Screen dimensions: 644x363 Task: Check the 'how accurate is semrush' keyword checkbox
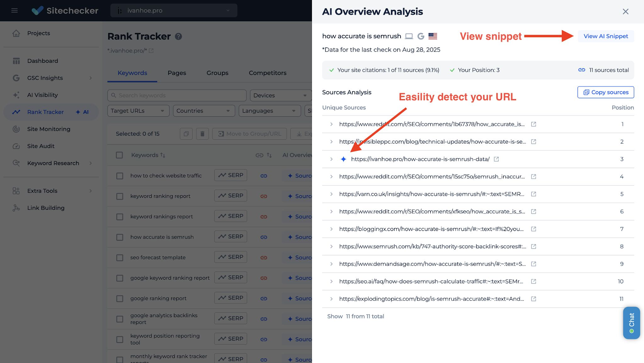pos(120,237)
